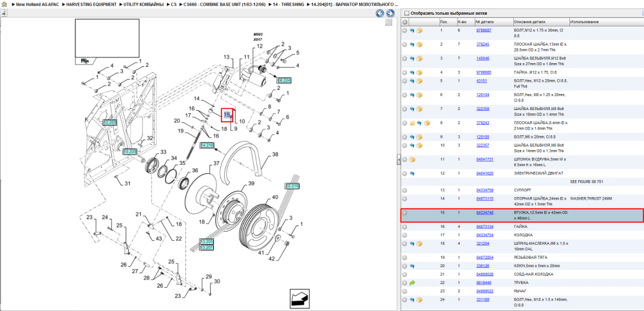Click the blue arrow icon for part 84041620

coord(412,173)
